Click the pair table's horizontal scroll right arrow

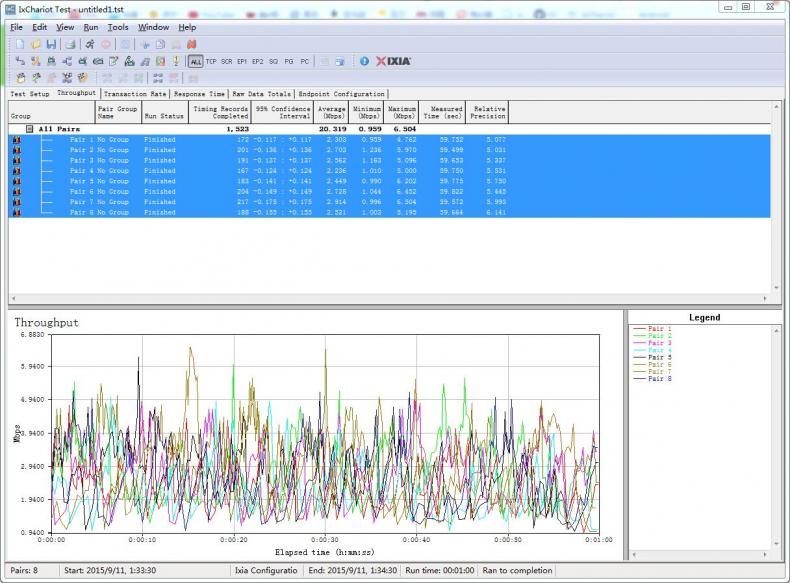click(x=765, y=298)
